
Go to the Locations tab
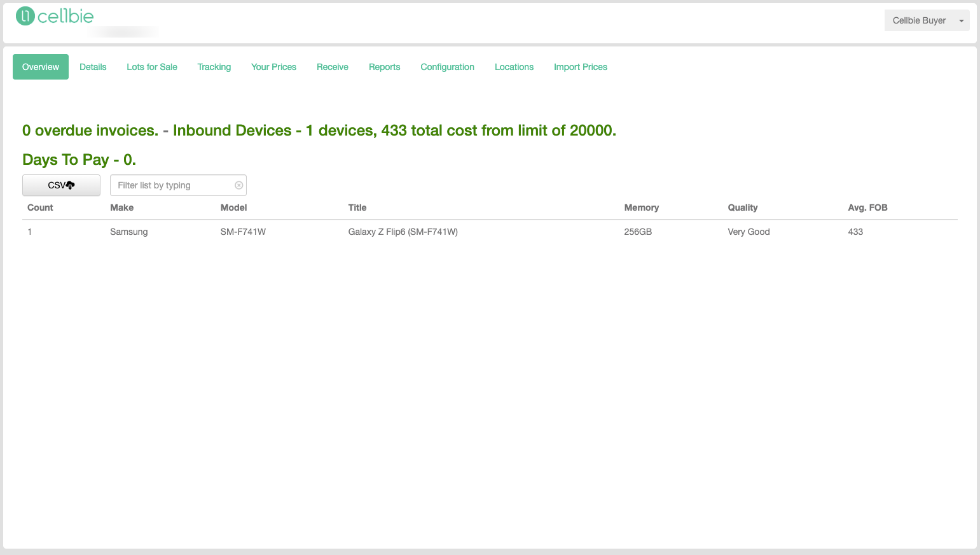coord(514,67)
